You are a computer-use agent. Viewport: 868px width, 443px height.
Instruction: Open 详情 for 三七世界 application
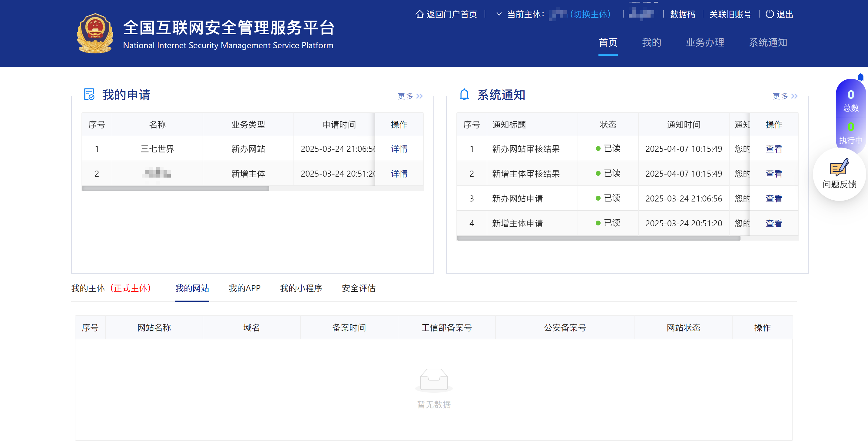[x=399, y=149]
